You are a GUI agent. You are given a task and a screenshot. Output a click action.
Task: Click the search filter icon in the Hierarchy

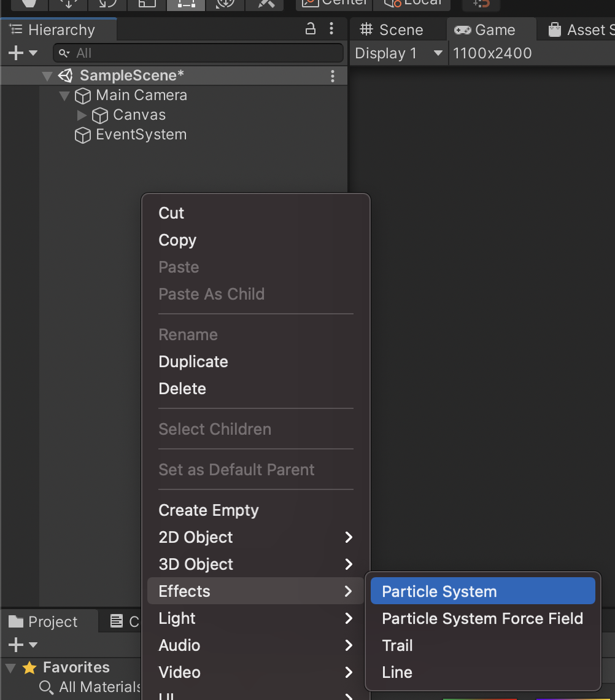63,53
